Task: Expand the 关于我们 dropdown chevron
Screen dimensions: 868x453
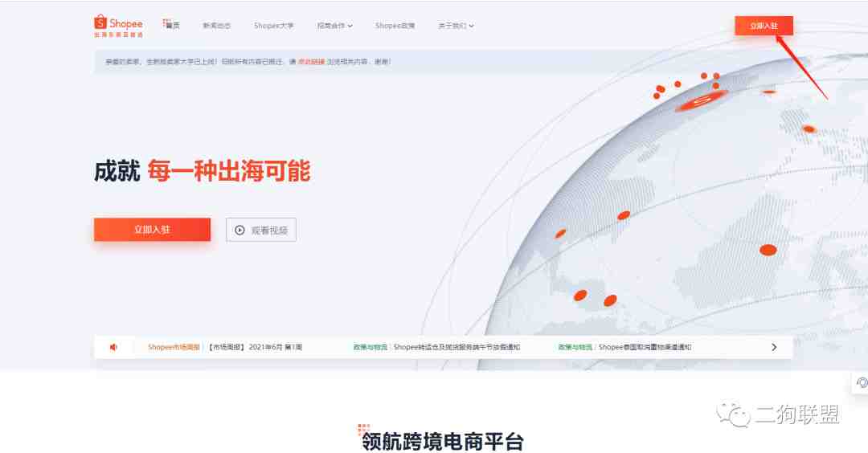Action: tap(471, 26)
